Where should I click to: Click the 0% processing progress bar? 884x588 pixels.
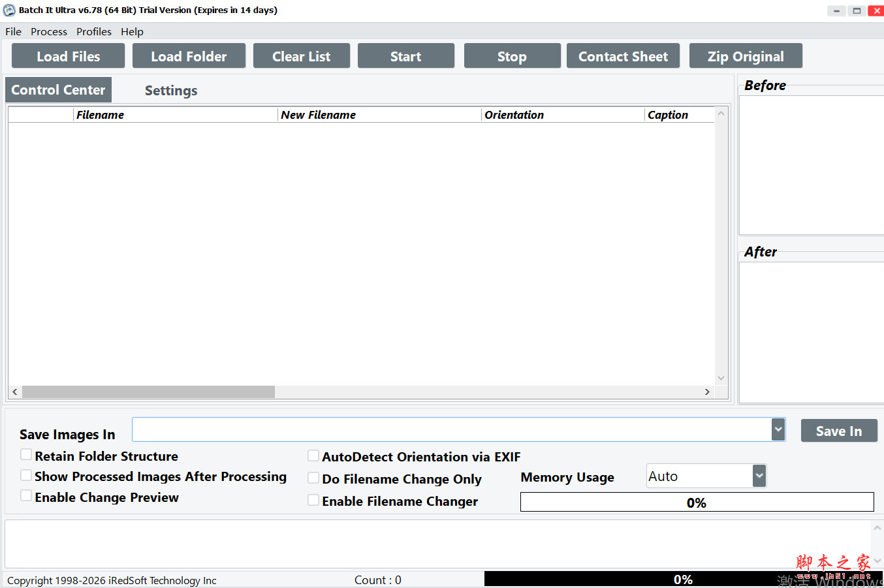pyautogui.click(x=697, y=502)
